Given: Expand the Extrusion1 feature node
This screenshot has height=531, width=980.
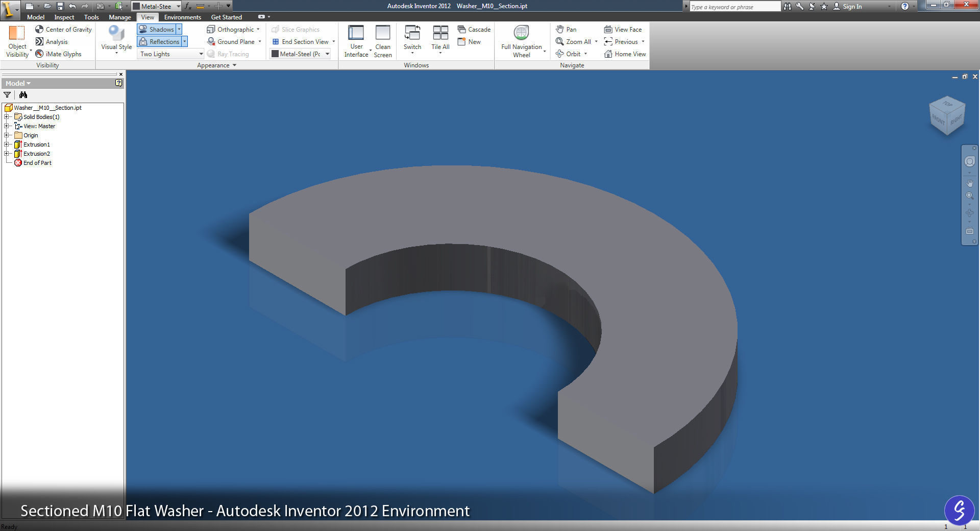Looking at the screenshot, I should [7, 144].
